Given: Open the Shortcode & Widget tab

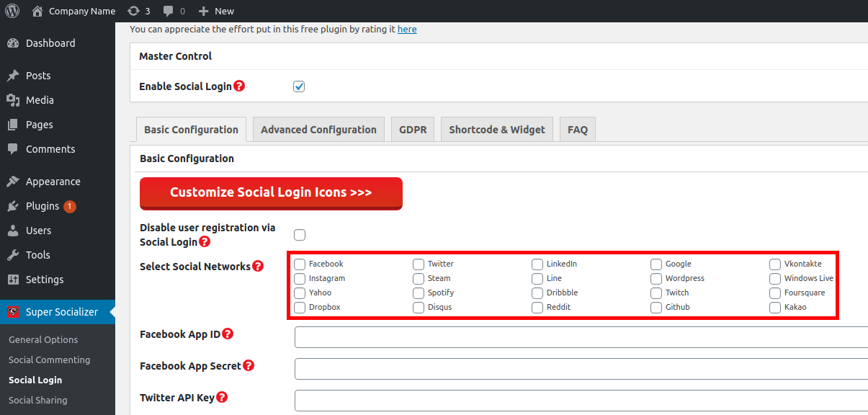Looking at the screenshot, I should pos(497,130).
